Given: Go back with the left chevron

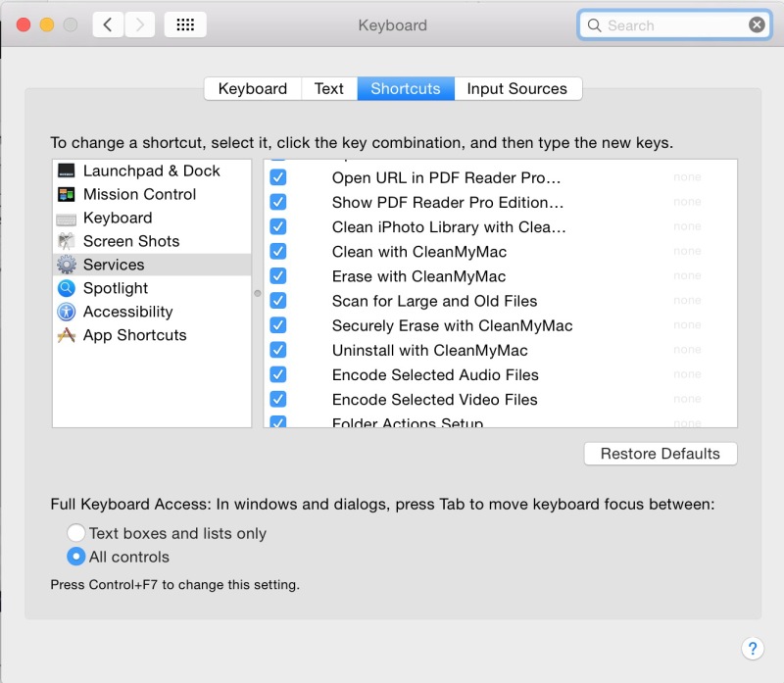Looking at the screenshot, I should 108,24.
